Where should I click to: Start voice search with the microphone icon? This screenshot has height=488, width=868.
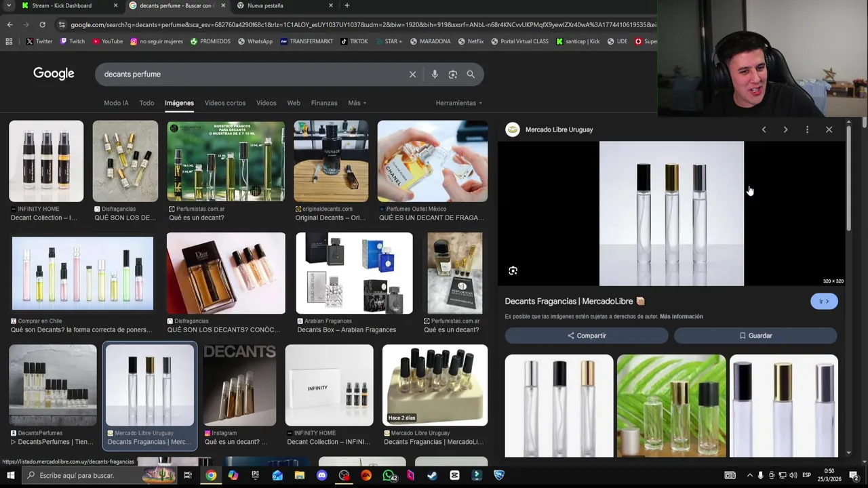[435, 75]
